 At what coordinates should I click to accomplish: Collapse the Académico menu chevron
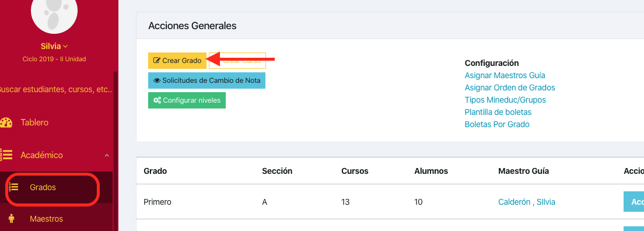point(107,155)
